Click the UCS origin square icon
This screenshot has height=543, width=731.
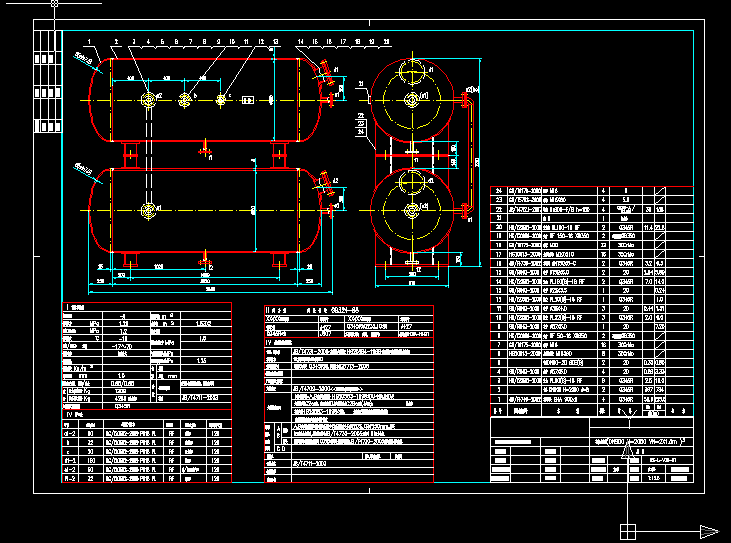tap(628, 531)
